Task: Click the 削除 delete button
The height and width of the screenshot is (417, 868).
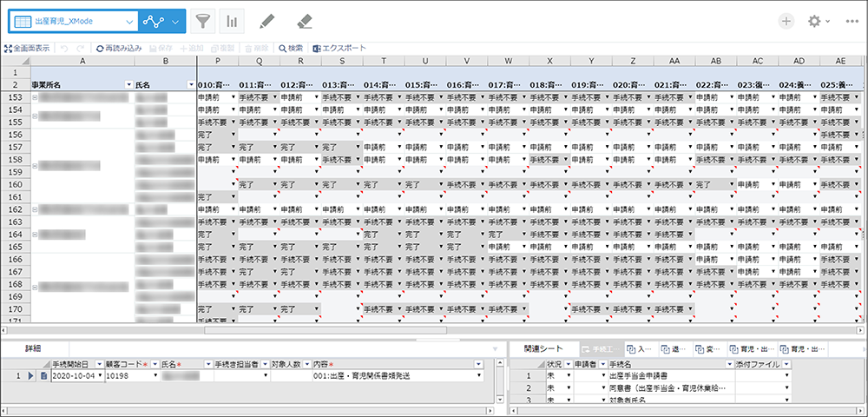Action: click(x=257, y=48)
